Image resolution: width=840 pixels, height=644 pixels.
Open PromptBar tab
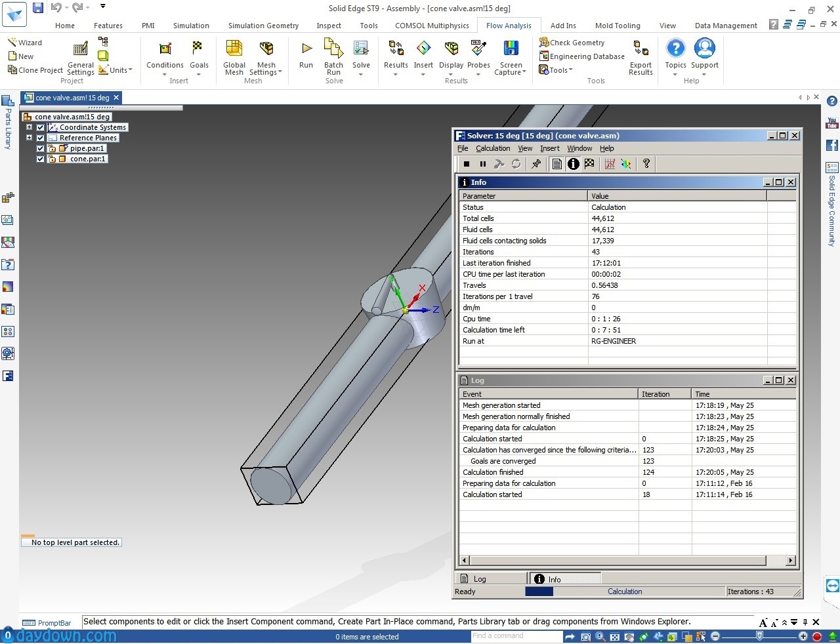[x=47, y=623]
